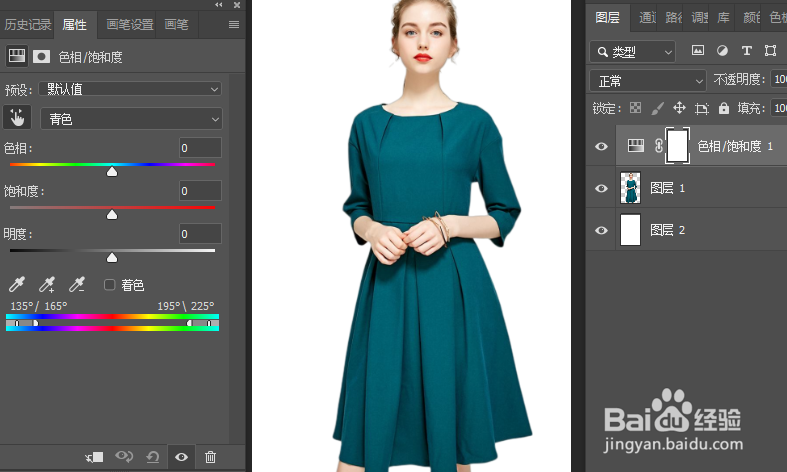Delete this adjustment layer trash icon
The height and width of the screenshot is (472, 787).
coord(210,457)
